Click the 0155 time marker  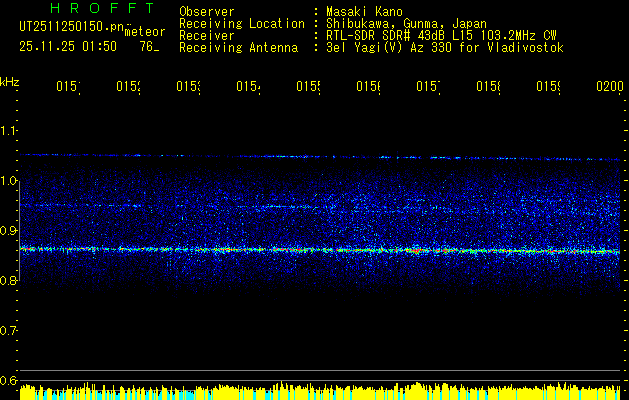pyautogui.click(x=308, y=87)
